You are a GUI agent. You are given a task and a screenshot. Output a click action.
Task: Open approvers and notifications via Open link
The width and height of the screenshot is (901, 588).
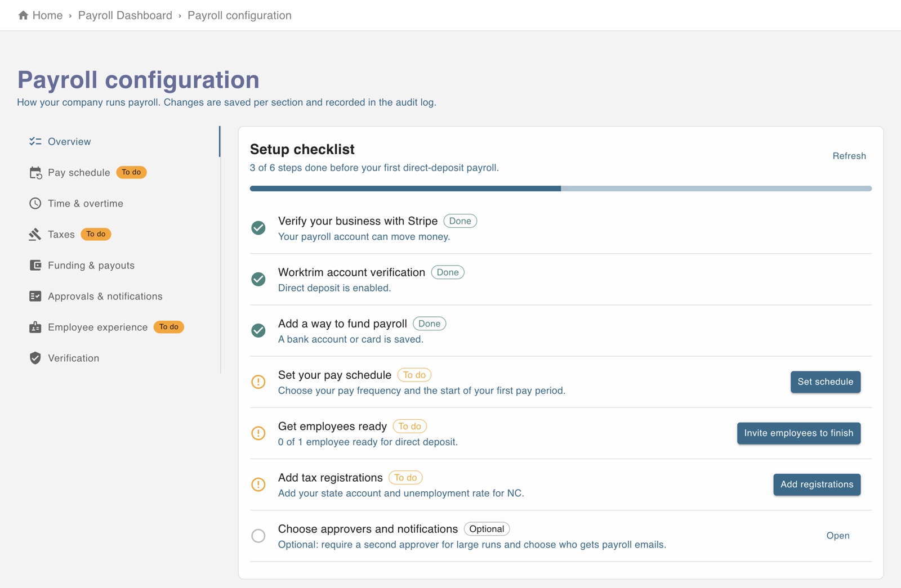coord(838,536)
